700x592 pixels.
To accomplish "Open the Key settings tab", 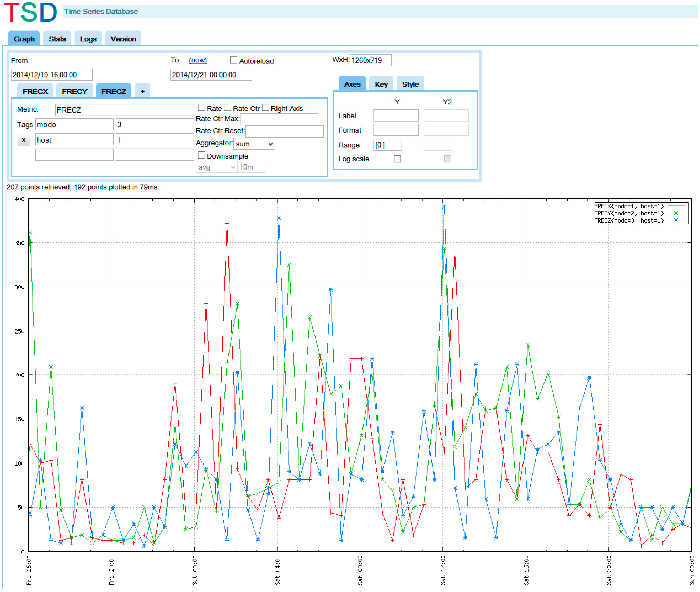I will click(x=381, y=84).
